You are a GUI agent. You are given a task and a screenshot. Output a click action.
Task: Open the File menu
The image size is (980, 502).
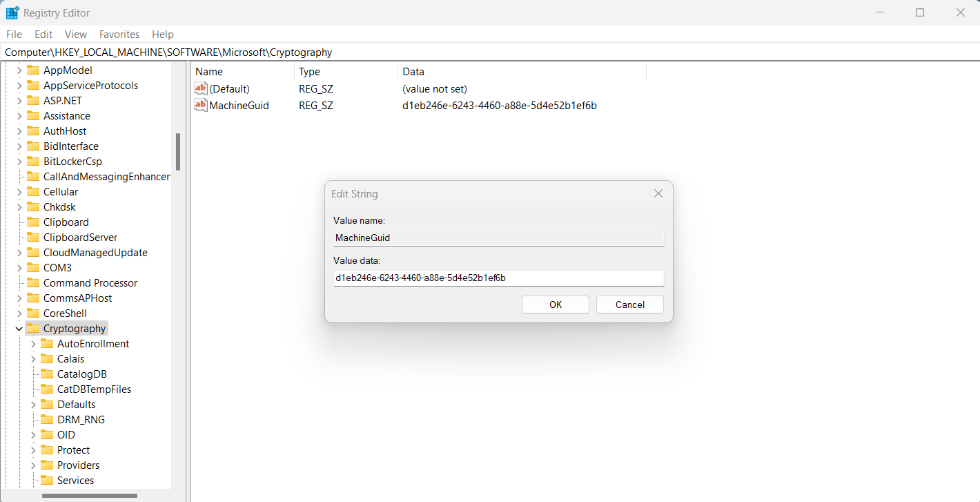coord(14,35)
